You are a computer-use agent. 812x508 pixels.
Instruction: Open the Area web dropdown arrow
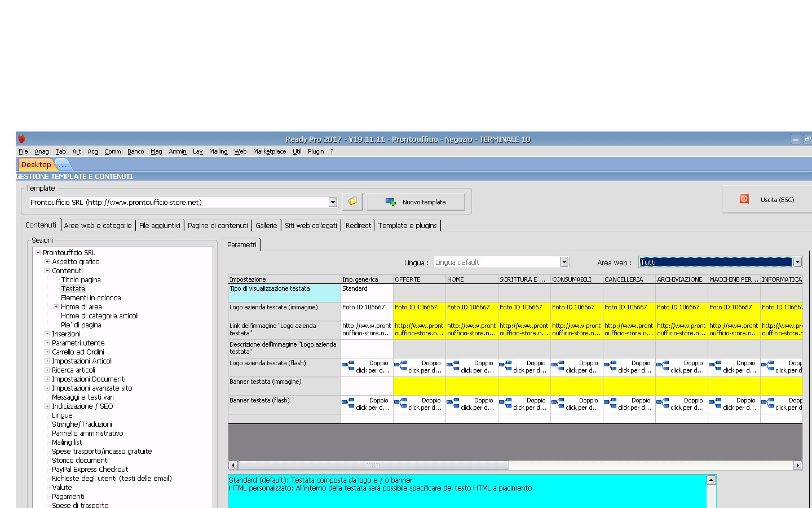(797, 262)
